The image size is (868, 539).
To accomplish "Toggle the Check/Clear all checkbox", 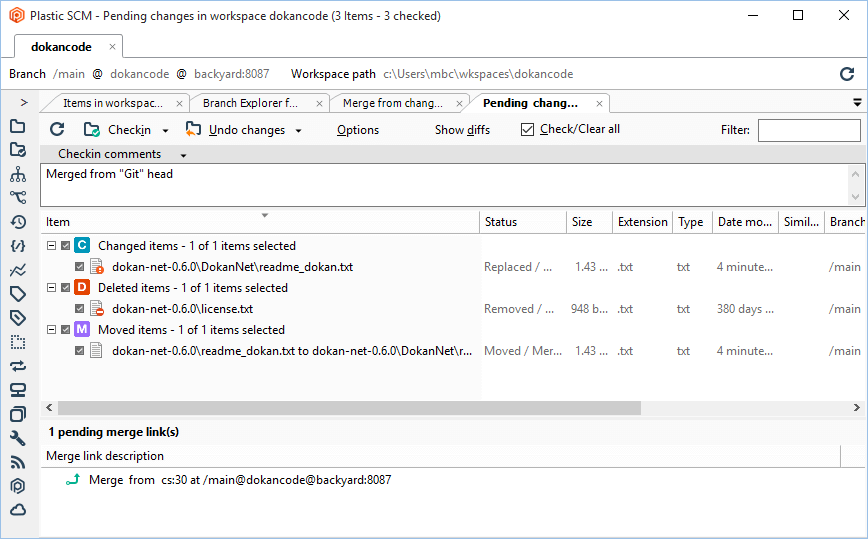I will tap(528, 130).
